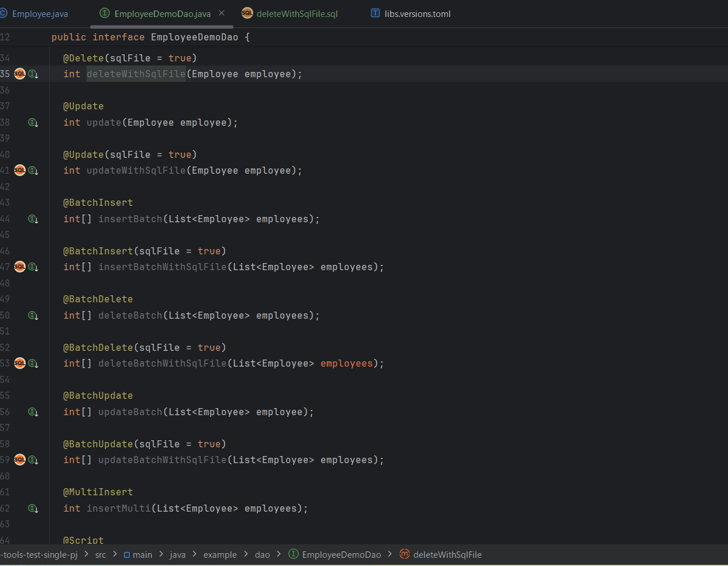Click the src breadcrumb
Viewport: 728px width, 566px height.
(x=101, y=555)
